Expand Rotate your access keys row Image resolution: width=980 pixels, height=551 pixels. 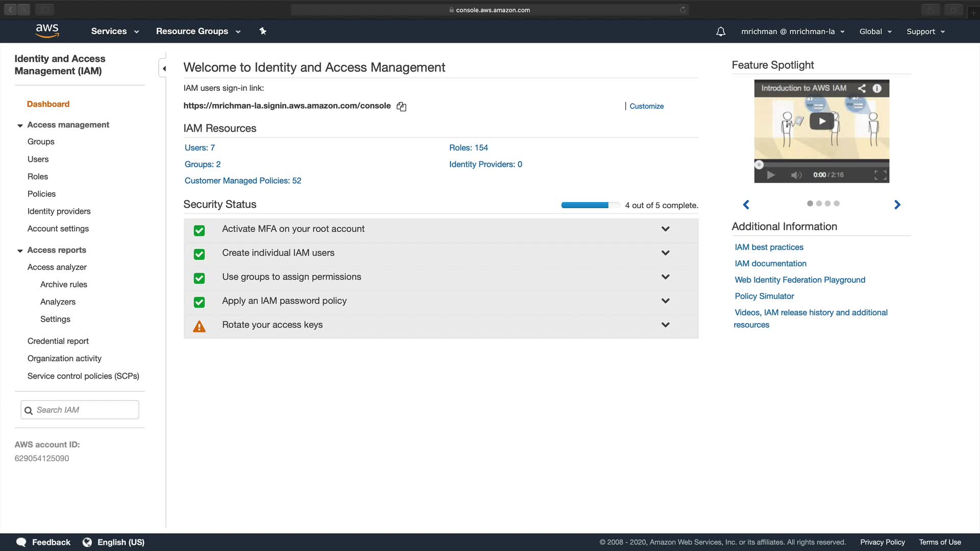coord(665,325)
